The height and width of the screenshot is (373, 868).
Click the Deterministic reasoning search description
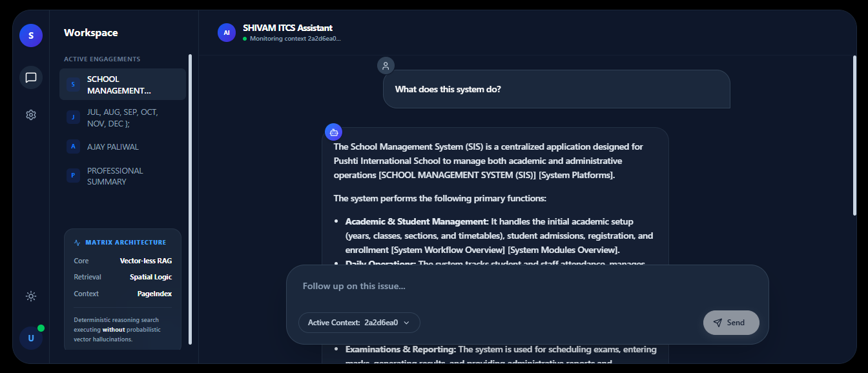117,329
